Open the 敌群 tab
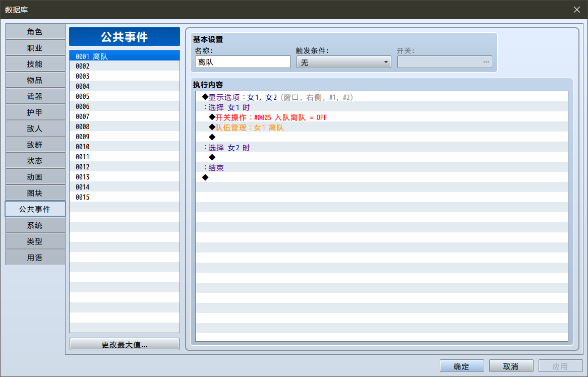 click(x=35, y=145)
